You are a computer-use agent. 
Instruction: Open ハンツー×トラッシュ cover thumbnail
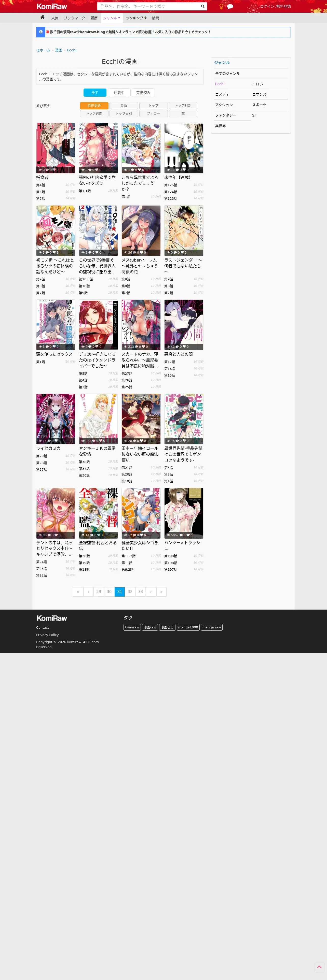pyautogui.click(x=184, y=513)
